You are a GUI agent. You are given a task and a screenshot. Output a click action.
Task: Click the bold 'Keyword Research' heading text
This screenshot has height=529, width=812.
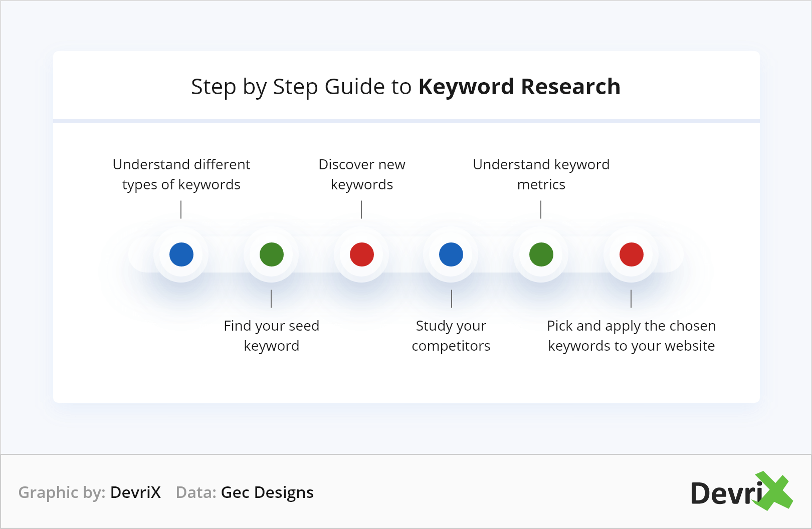(519, 87)
